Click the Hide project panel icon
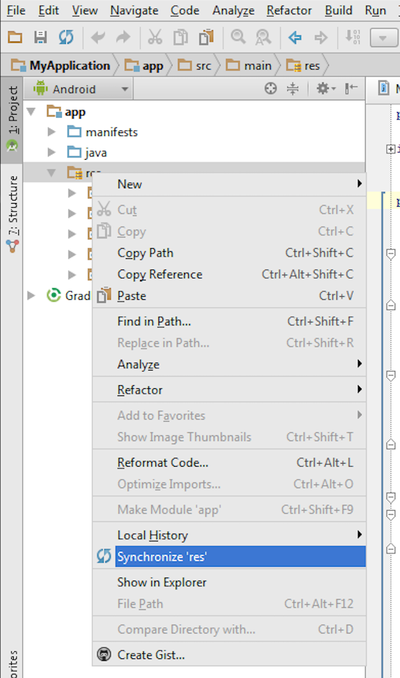The height and width of the screenshot is (678, 400). click(x=351, y=89)
